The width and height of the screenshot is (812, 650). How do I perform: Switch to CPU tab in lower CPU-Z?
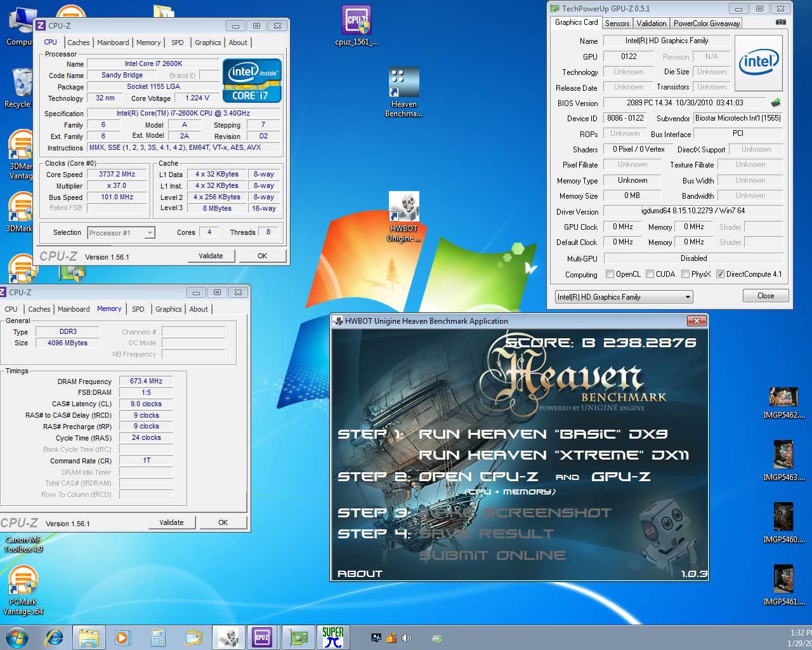[x=11, y=309]
